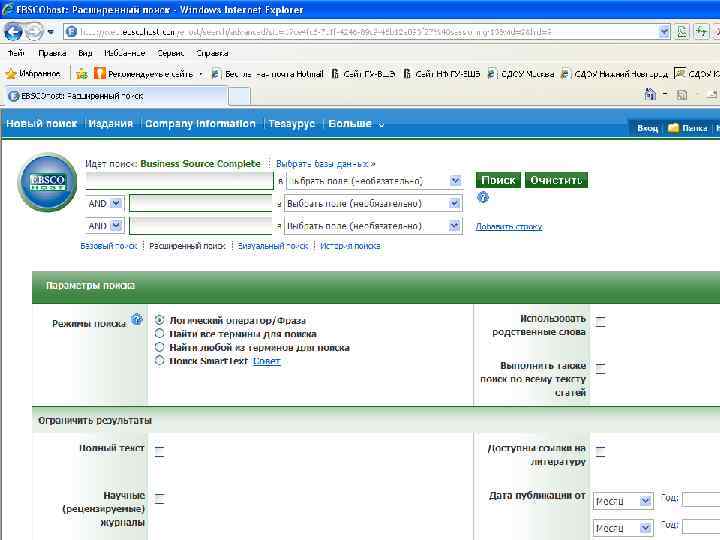Open История поиска
Screen dimensions: 720x540
click(350, 246)
